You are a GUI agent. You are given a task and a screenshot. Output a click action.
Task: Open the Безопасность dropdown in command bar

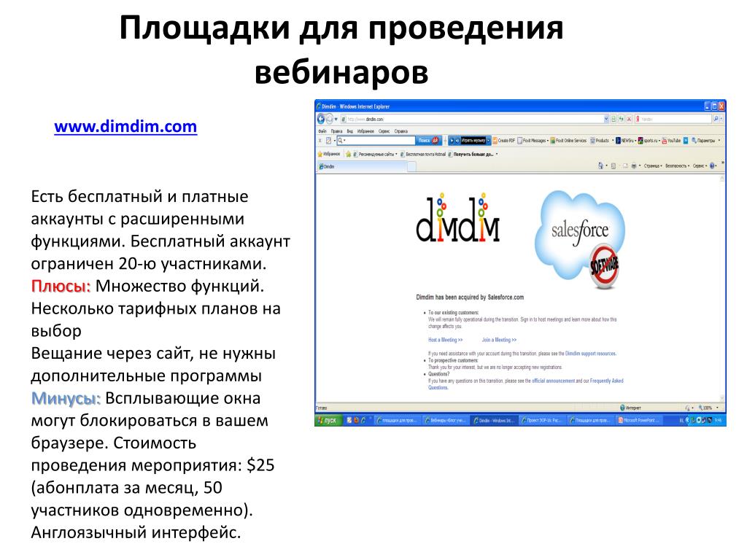677,166
